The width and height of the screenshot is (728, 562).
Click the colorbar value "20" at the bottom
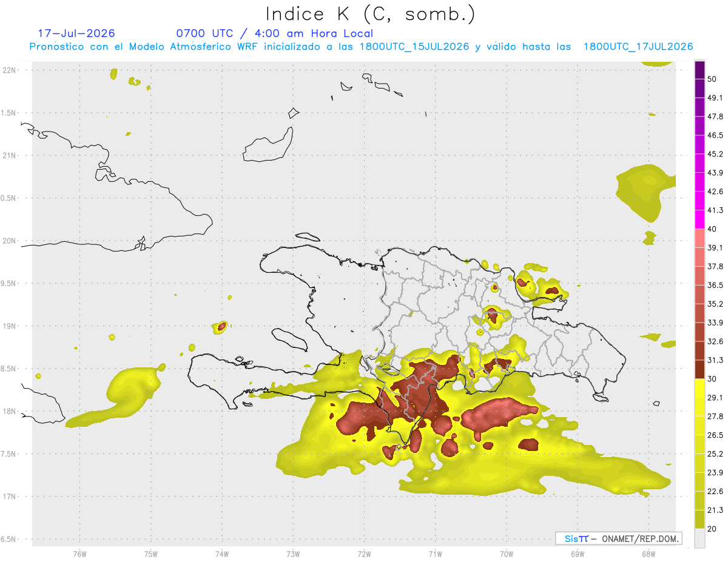(x=712, y=529)
